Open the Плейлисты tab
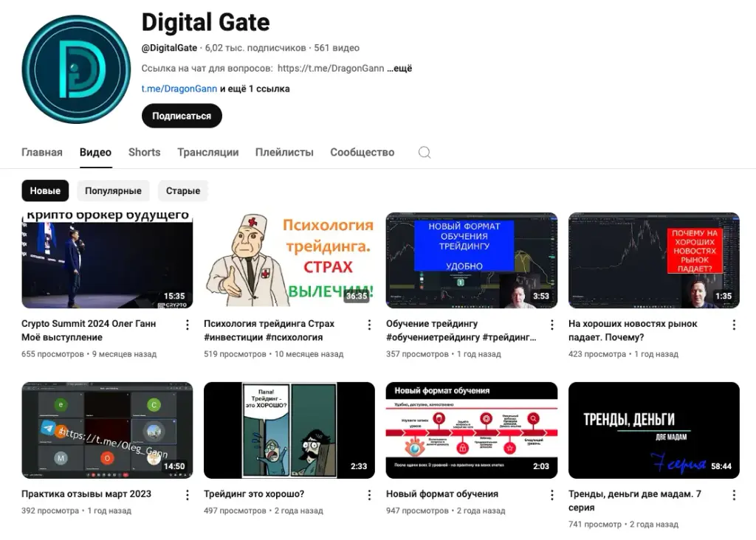756x540 pixels. pyautogui.click(x=284, y=152)
